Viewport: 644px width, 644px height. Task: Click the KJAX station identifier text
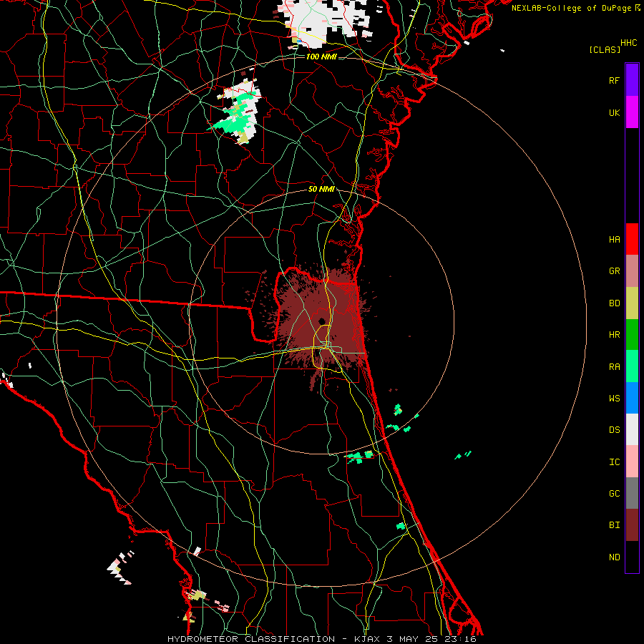click(367, 639)
